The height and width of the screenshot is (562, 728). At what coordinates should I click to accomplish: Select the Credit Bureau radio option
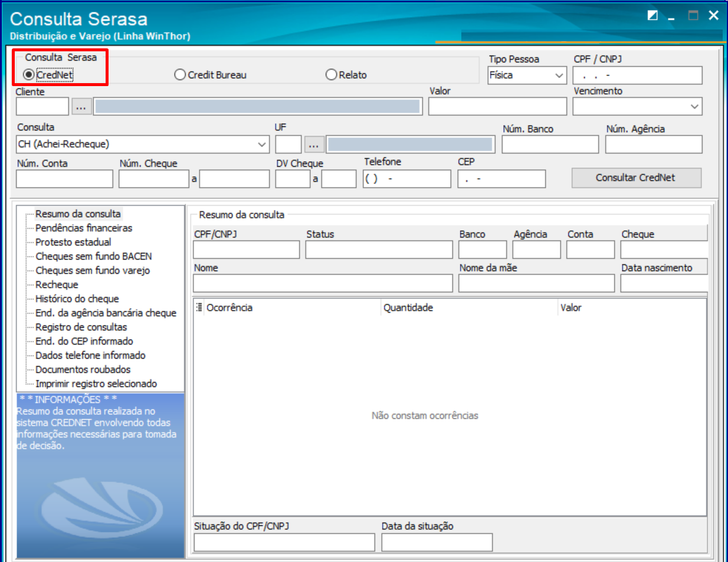point(211,75)
